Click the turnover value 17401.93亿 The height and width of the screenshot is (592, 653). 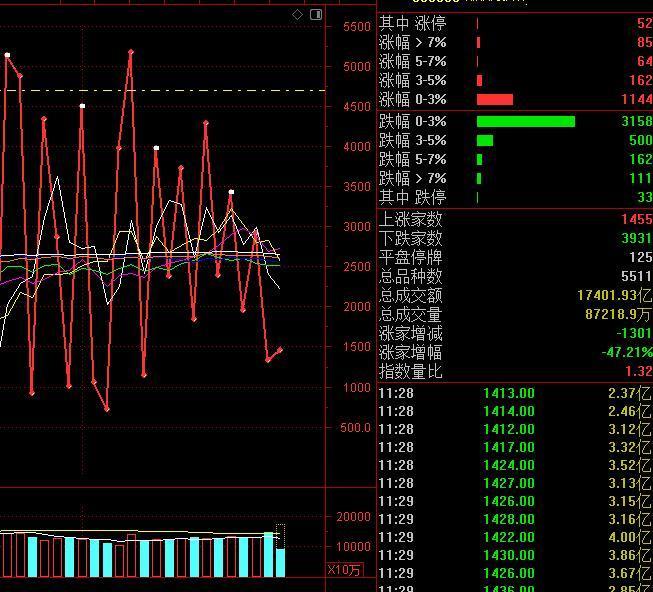[x=615, y=296]
